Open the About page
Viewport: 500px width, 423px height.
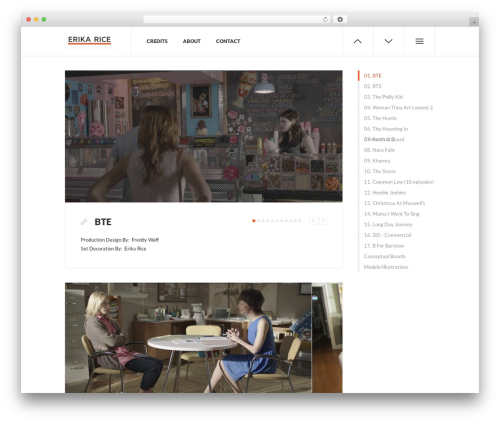192,41
